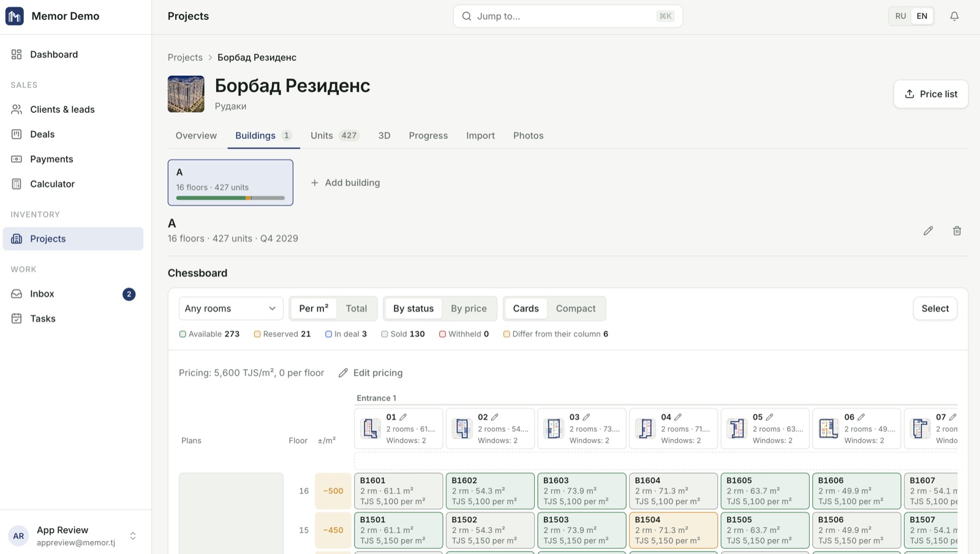Image resolution: width=980 pixels, height=554 pixels.
Task: Color chessboard By price
Action: (x=469, y=309)
